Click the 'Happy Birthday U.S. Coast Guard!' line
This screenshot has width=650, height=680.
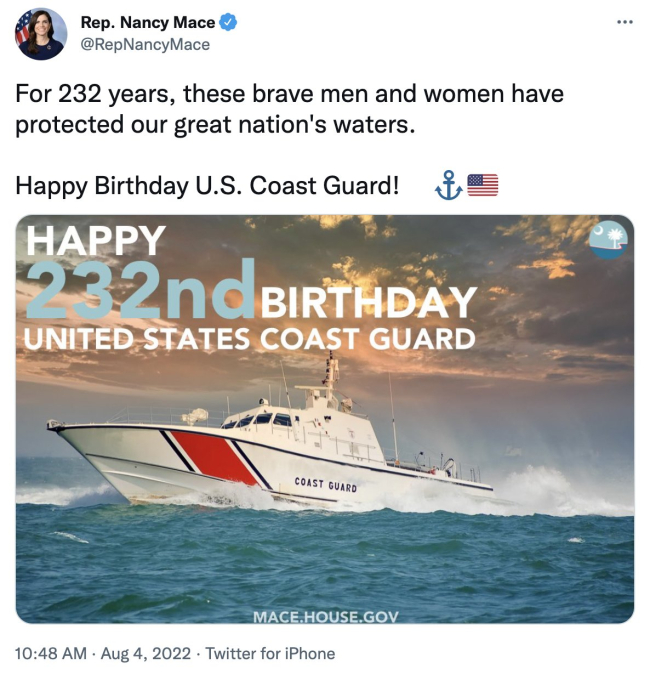pyautogui.click(x=207, y=185)
